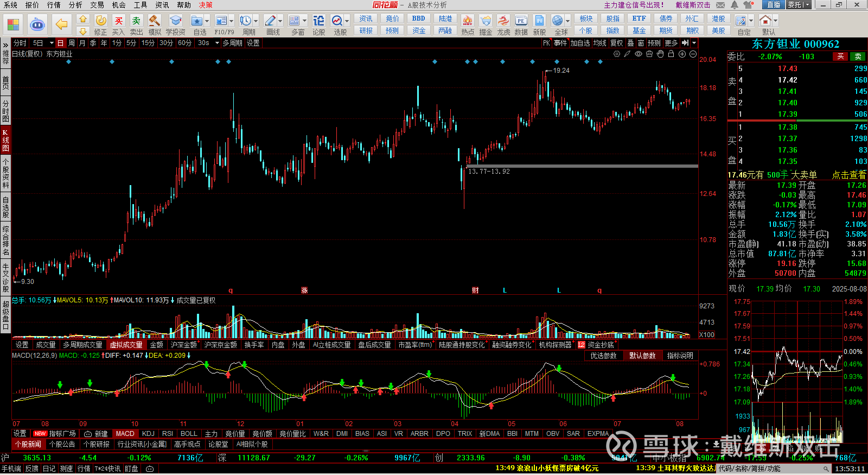Click the page-down arrow icon
Screen dimensions: 868x475
tap(82, 31)
